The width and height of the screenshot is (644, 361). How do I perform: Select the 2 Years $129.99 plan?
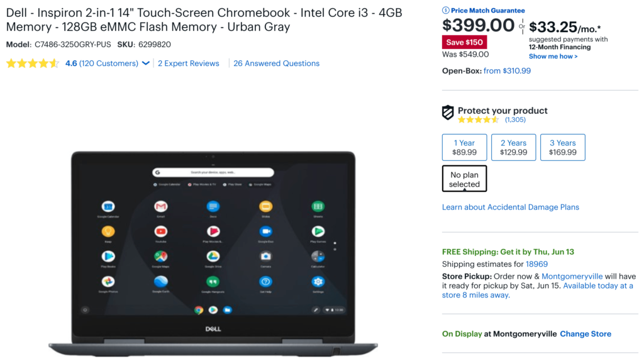pos(513,147)
